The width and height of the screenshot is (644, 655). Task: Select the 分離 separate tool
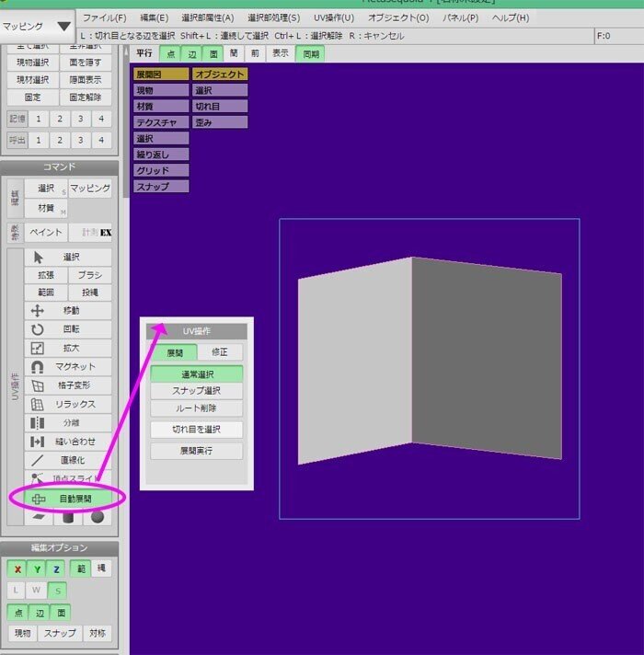pyautogui.click(x=68, y=423)
